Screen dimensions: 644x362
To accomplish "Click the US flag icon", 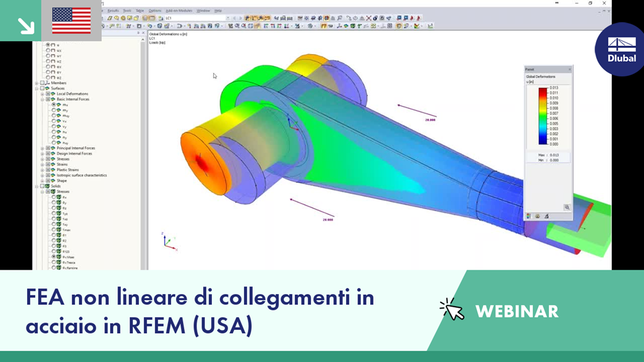I will 72,21.
